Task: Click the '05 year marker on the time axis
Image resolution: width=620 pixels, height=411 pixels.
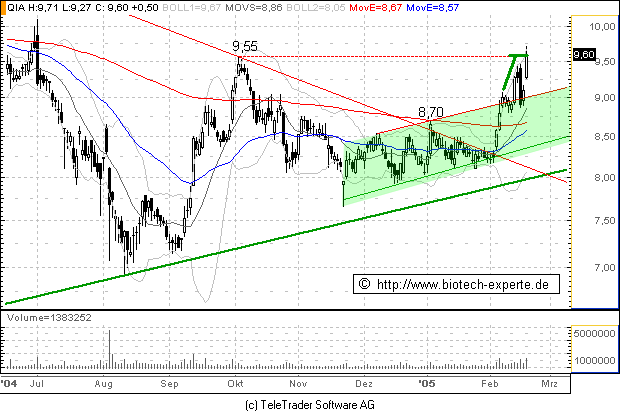Action: coord(427,383)
